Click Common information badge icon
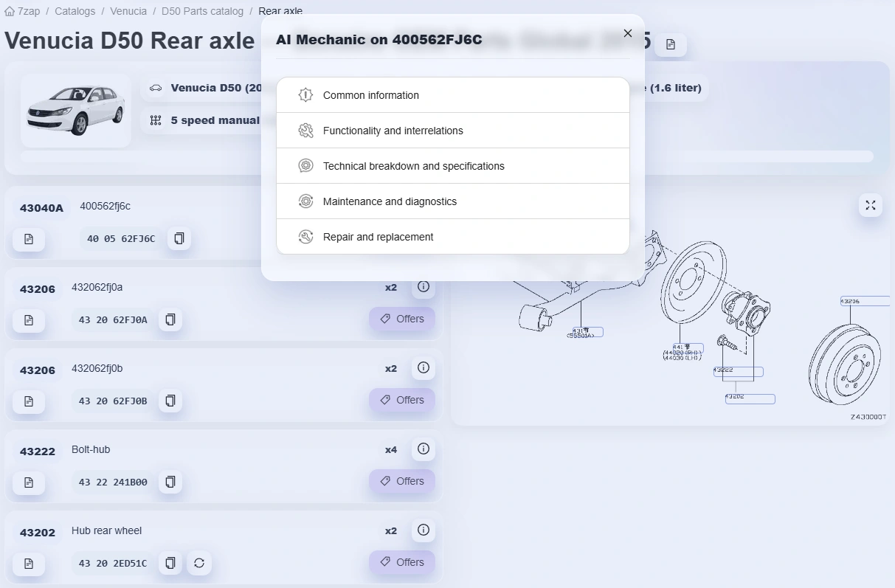Image resolution: width=895 pixels, height=588 pixels. point(305,95)
